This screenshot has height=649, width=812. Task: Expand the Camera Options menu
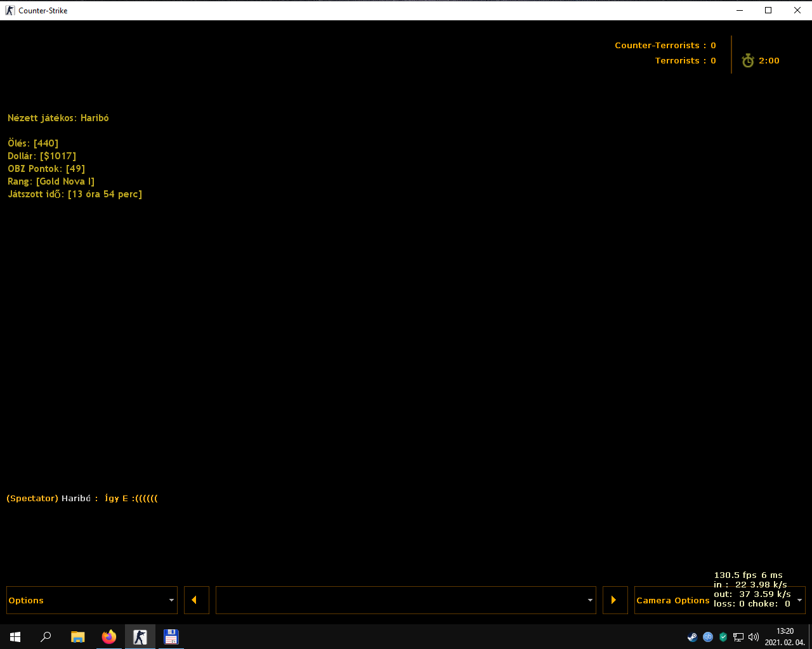point(719,600)
